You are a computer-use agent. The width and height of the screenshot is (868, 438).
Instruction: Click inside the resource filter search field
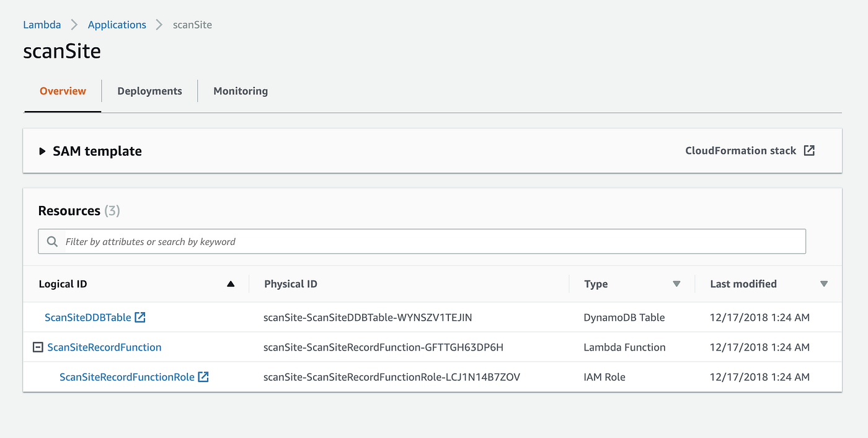coord(422,241)
